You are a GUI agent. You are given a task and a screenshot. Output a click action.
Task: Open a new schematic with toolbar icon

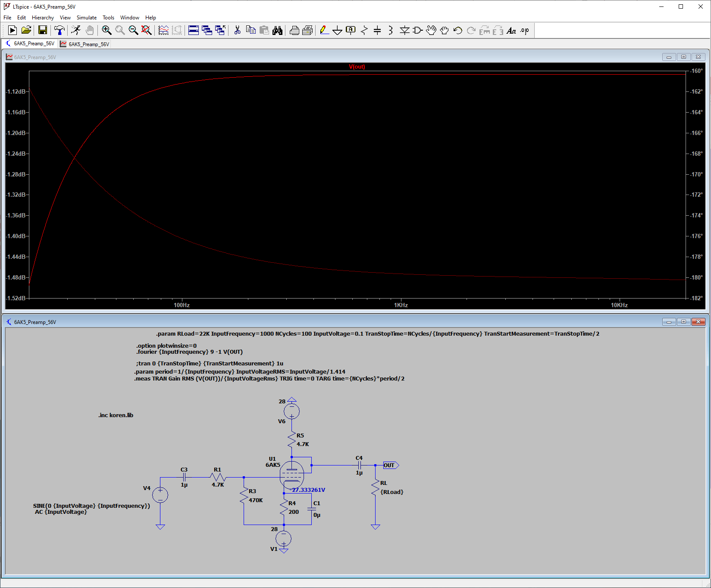coord(13,30)
